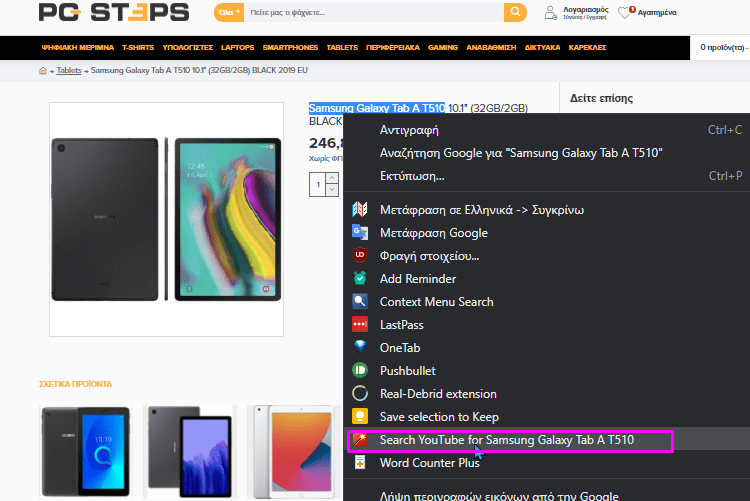Image resolution: width=750 pixels, height=501 pixels.
Task: Click the OneTab blue funnel icon
Action: click(x=360, y=347)
